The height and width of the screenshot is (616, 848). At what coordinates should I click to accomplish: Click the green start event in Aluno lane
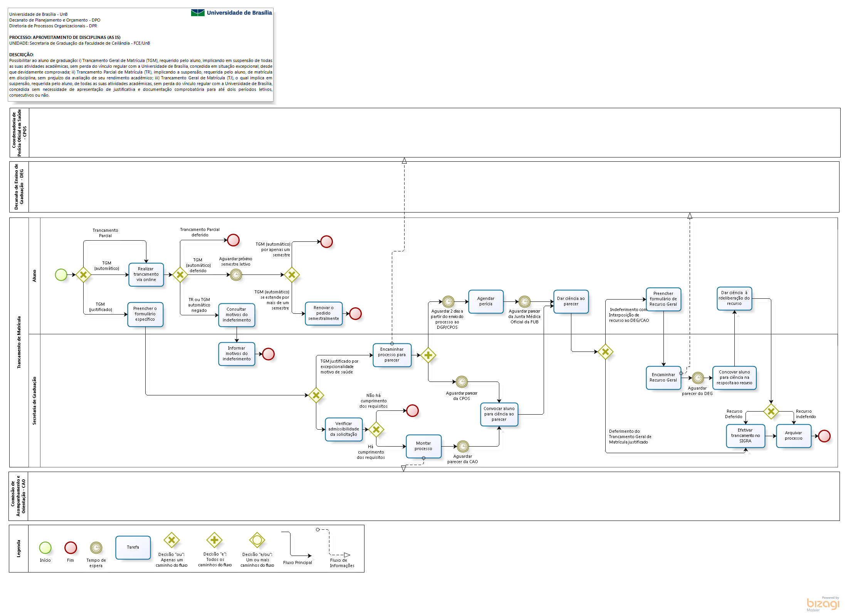pos(61,275)
